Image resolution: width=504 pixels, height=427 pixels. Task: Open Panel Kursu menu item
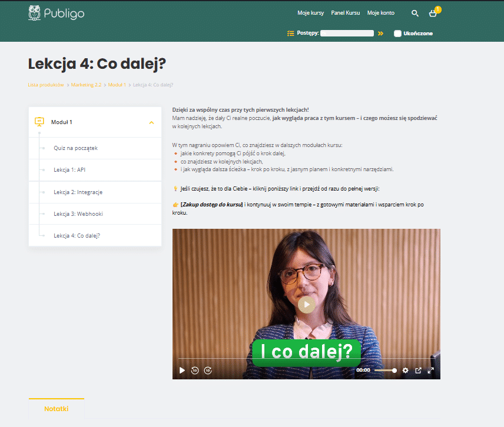(x=346, y=13)
